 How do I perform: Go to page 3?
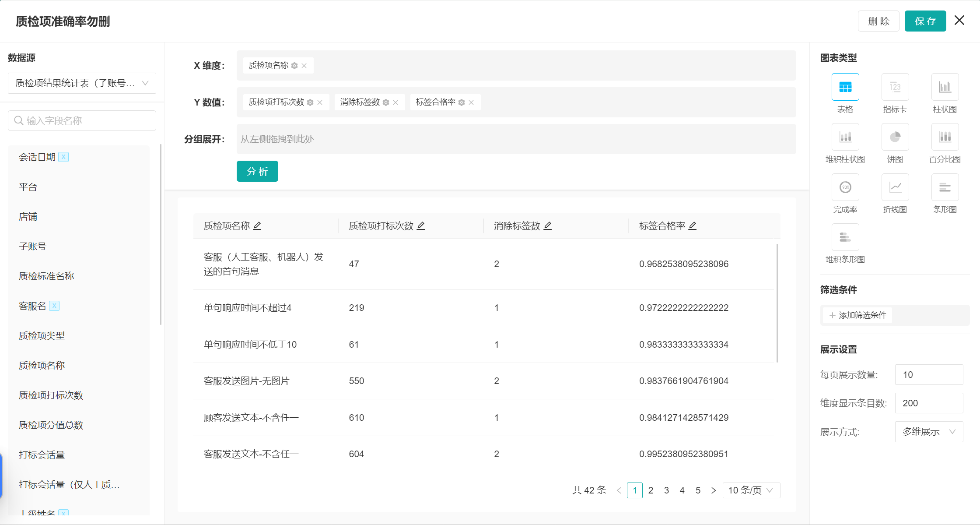pos(666,490)
